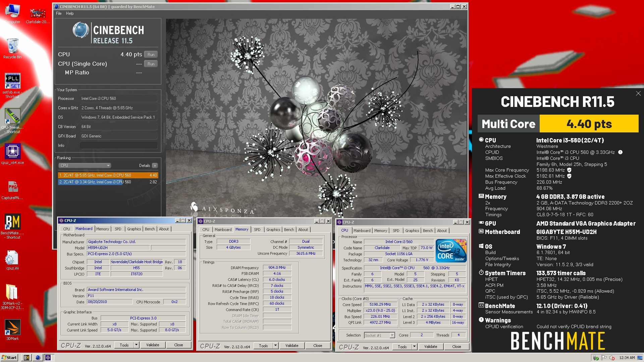Image resolution: width=644 pixels, height=362 pixels.
Task: Click the Intel Core i3 logo in CPU-Z
Action: click(451, 251)
